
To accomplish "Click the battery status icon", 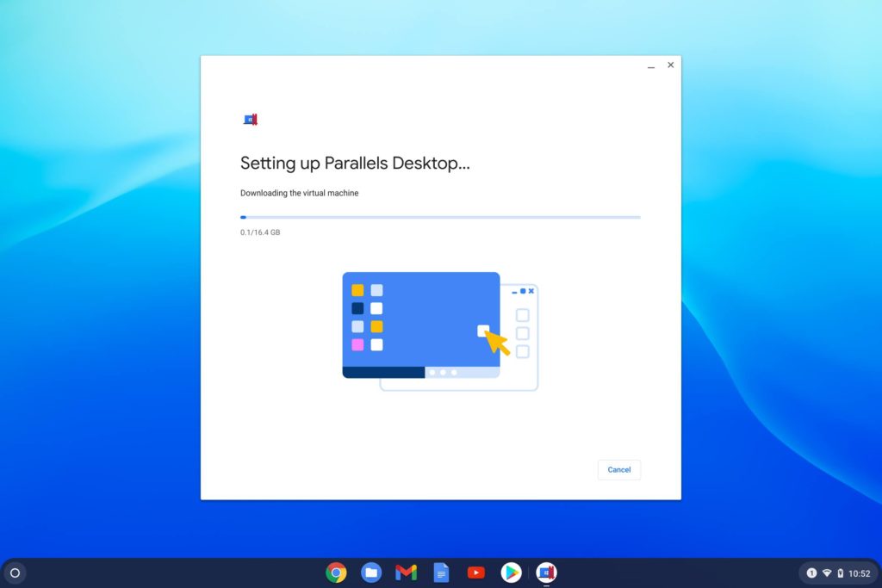I will point(841,573).
